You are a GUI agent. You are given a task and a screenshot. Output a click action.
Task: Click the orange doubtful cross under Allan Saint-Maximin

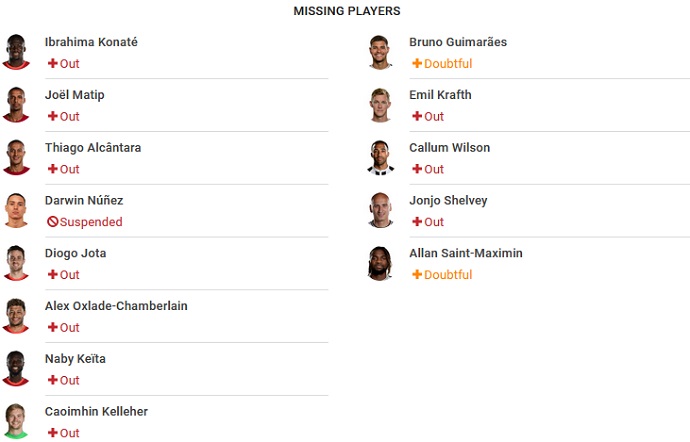[x=417, y=275]
